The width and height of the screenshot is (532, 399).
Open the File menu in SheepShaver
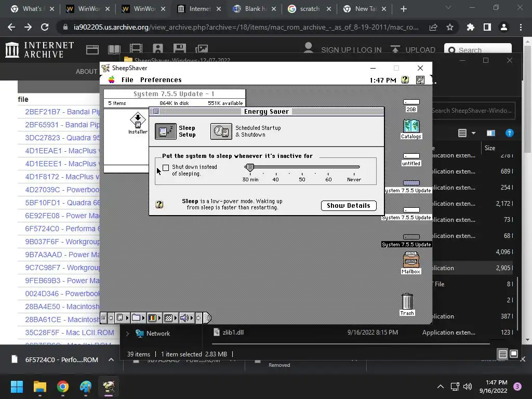pos(127,79)
